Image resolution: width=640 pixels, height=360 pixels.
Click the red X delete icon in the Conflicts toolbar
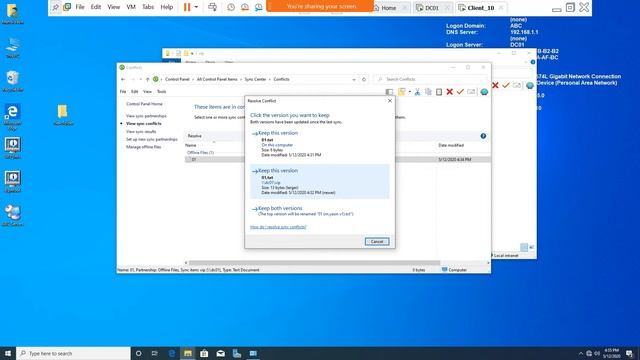pos(449,92)
